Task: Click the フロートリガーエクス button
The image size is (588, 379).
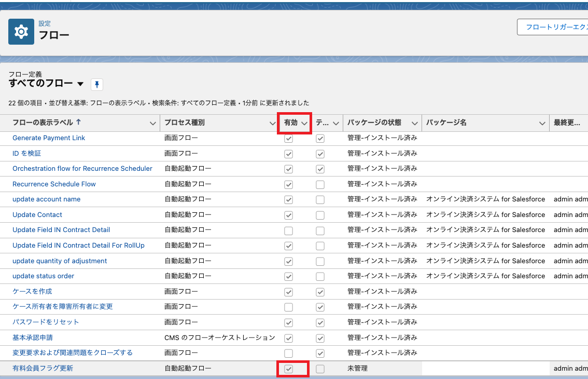Action: pos(553,27)
